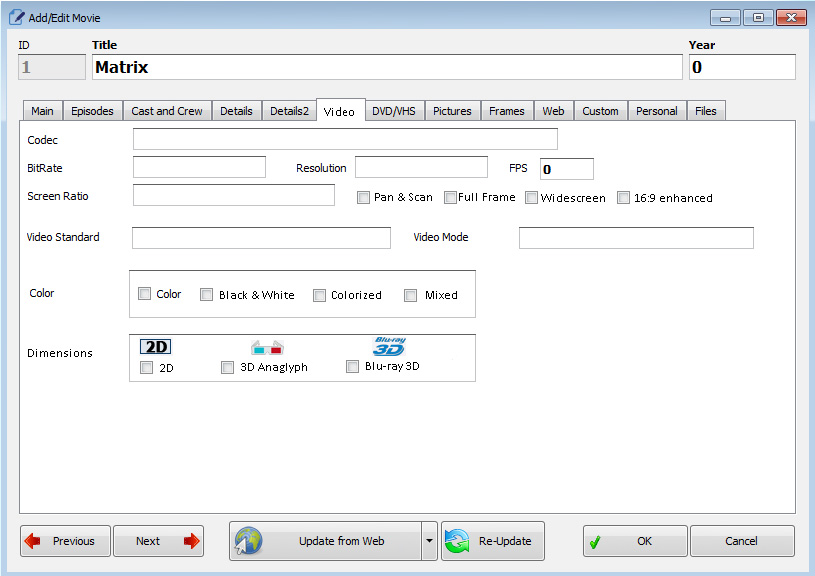Click the 2D dimensions logo icon
The image size is (815, 576).
coord(155,347)
